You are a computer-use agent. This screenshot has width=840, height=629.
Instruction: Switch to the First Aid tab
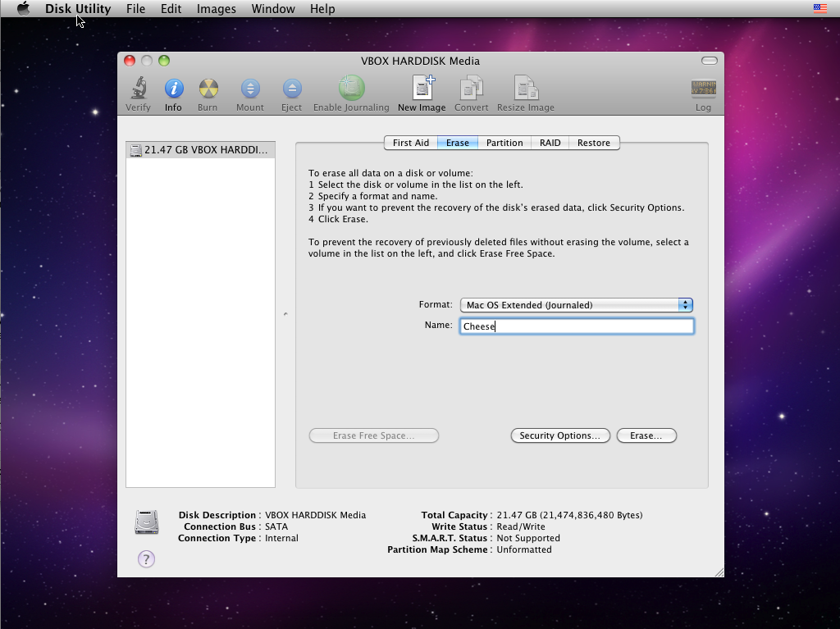411,143
